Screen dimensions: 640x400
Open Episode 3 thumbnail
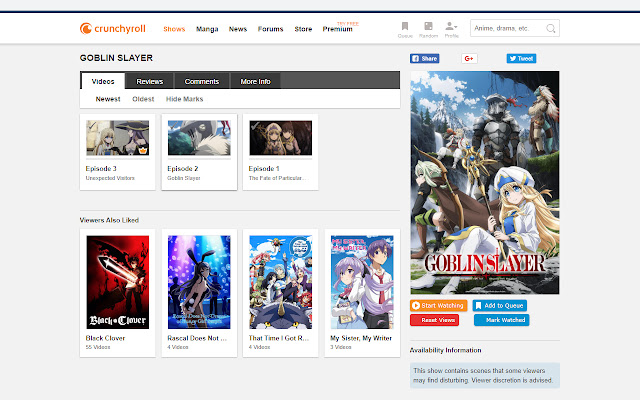[118, 138]
